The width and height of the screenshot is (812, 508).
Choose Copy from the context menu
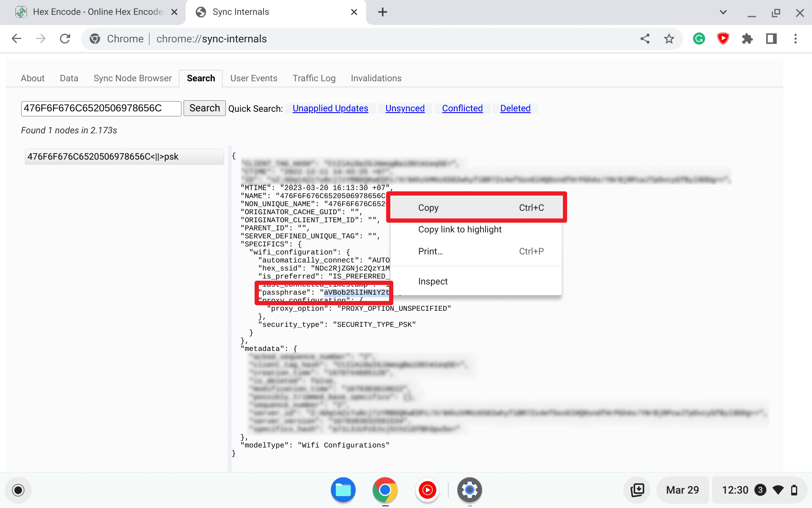coord(477,208)
